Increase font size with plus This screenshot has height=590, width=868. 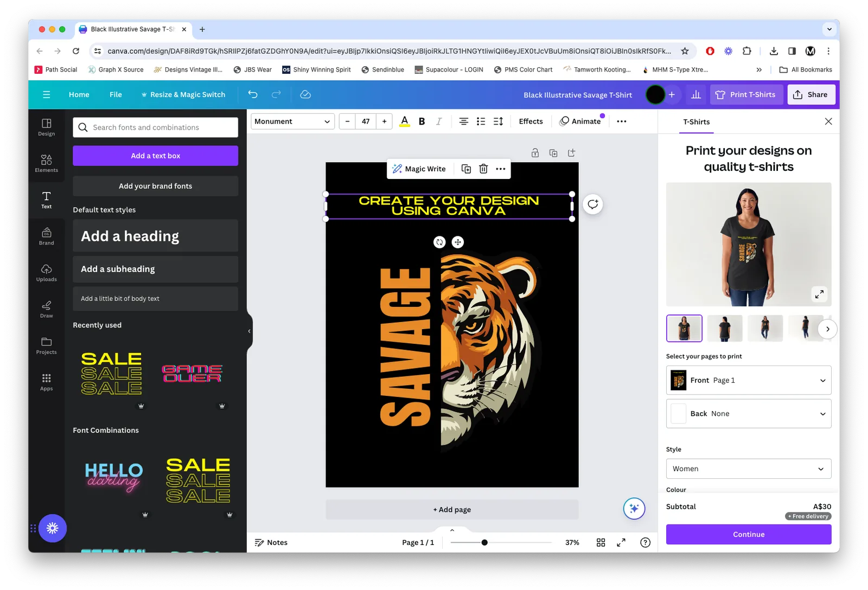pos(384,121)
